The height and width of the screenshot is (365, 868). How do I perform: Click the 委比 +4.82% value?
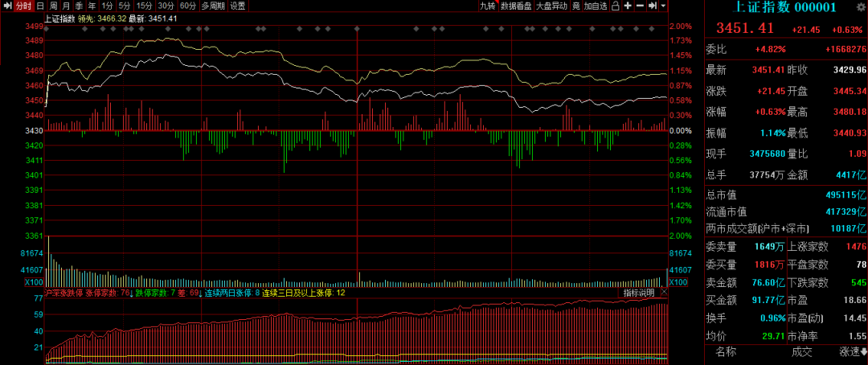(770, 49)
